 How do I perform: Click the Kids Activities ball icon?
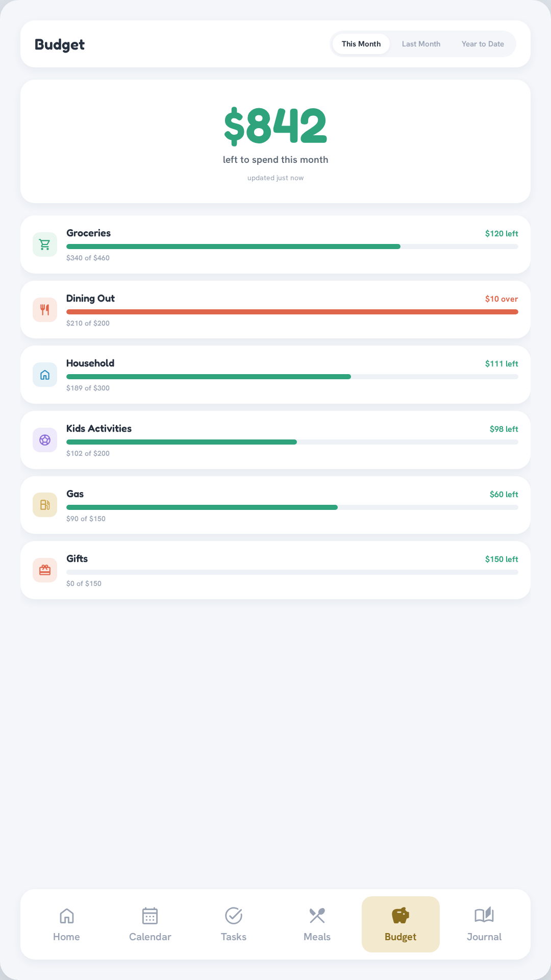(45, 440)
